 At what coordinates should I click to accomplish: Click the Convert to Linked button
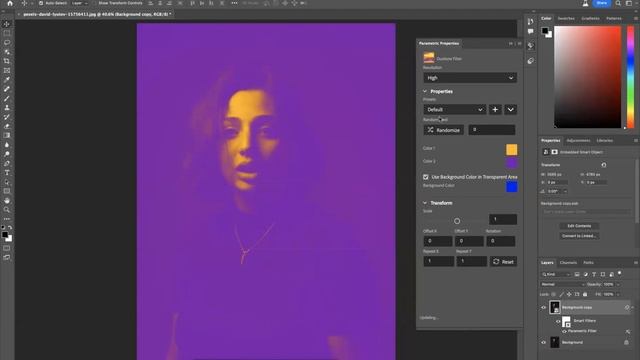pyautogui.click(x=579, y=236)
